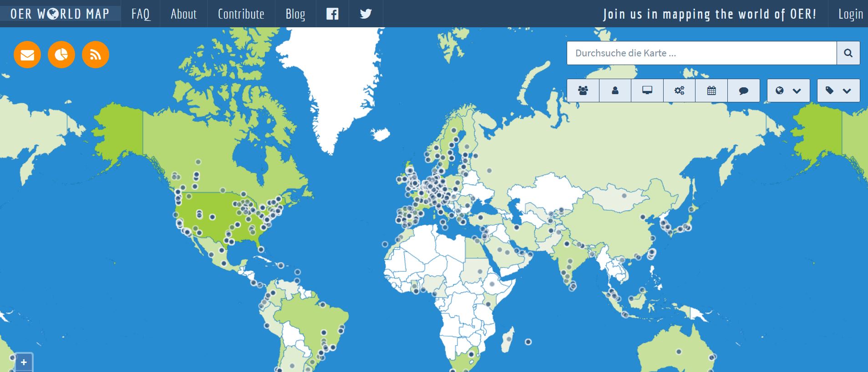The width and height of the screenshot is (868, 372).
Task: Expand the globe country dropdown
Action: (x=788, y=90)
